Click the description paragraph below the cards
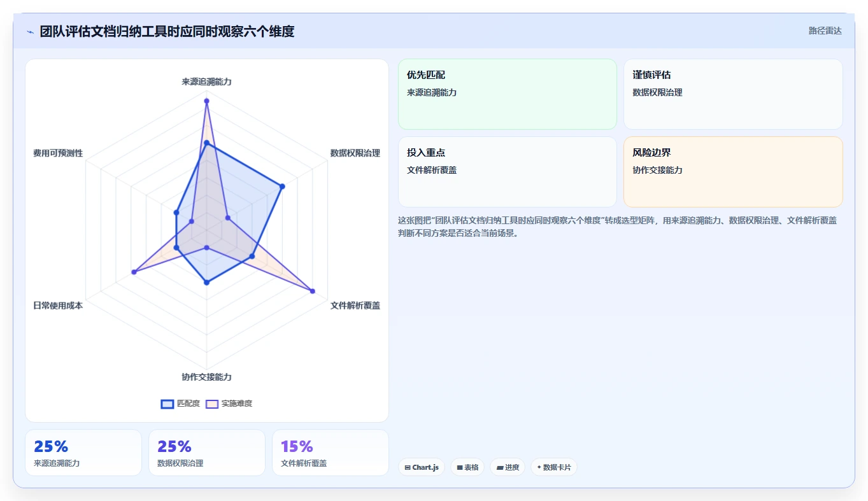 [618, 227]
